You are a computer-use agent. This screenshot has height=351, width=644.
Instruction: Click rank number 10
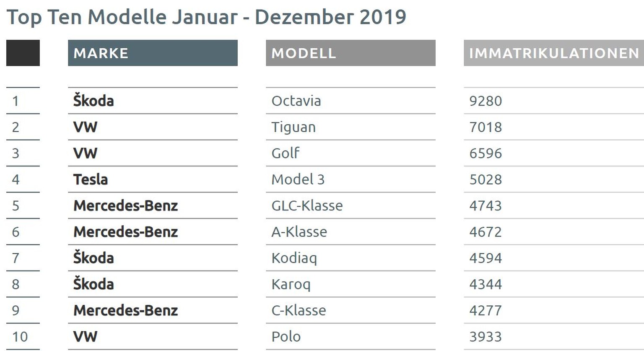point(20,336)
